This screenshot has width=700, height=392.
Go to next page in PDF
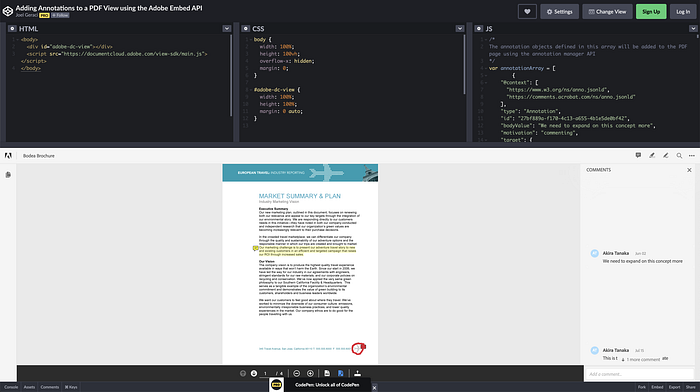254,373
